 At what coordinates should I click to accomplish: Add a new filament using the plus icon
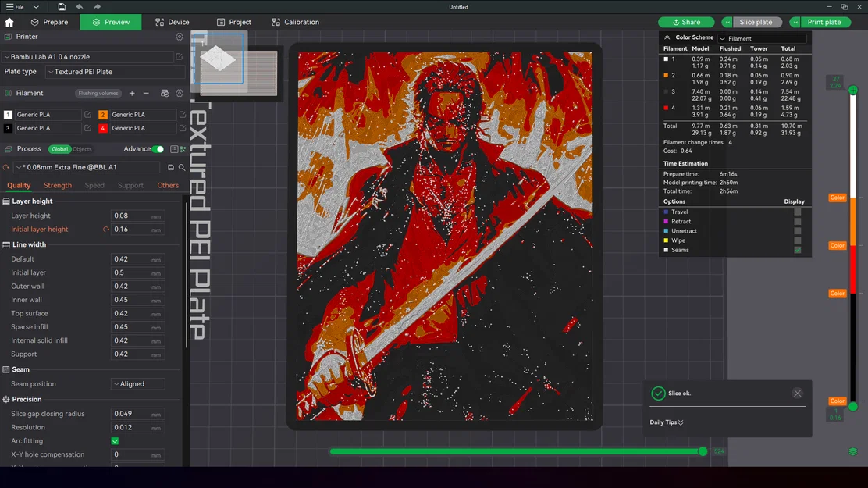(x=131, y=93)
